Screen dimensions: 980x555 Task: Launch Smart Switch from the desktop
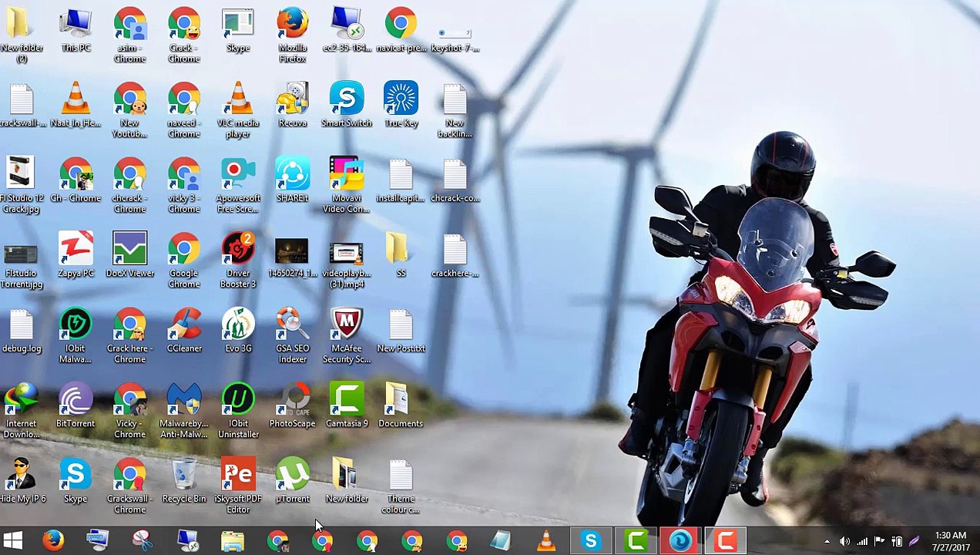pos(347,104)
